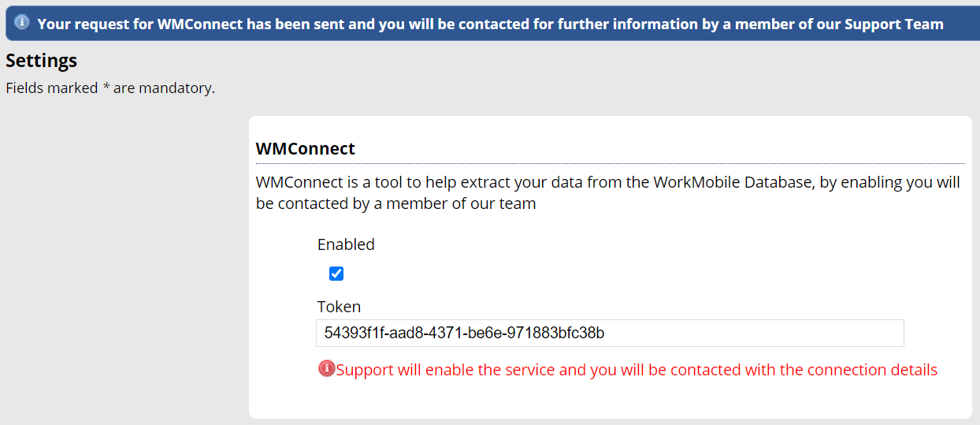Screen dimensions: 980x425
Task: Click the Settings page heading
Action: click(x=42, y=61)
